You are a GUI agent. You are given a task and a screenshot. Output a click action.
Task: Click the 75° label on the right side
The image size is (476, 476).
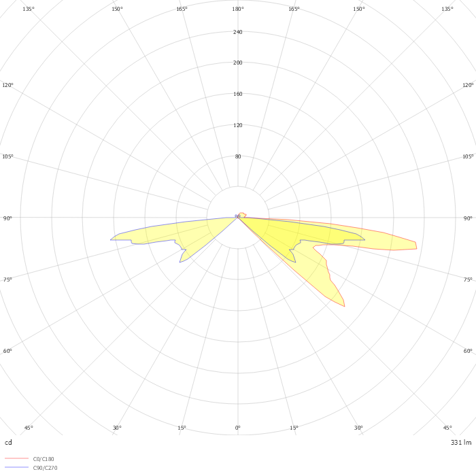pos(468,279)
